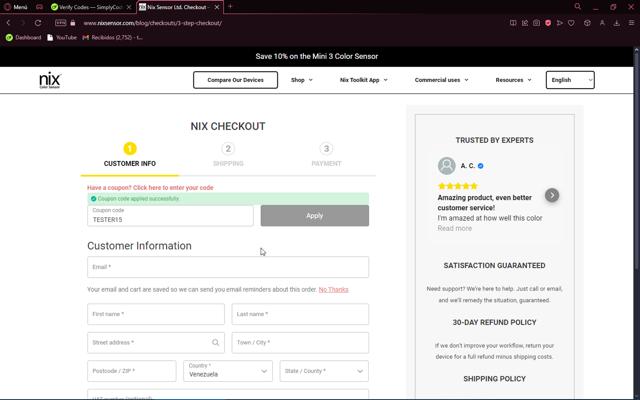Expand the Nix Toolkit App menu
The width and height of the screenshot is (640, 400).
364,80
